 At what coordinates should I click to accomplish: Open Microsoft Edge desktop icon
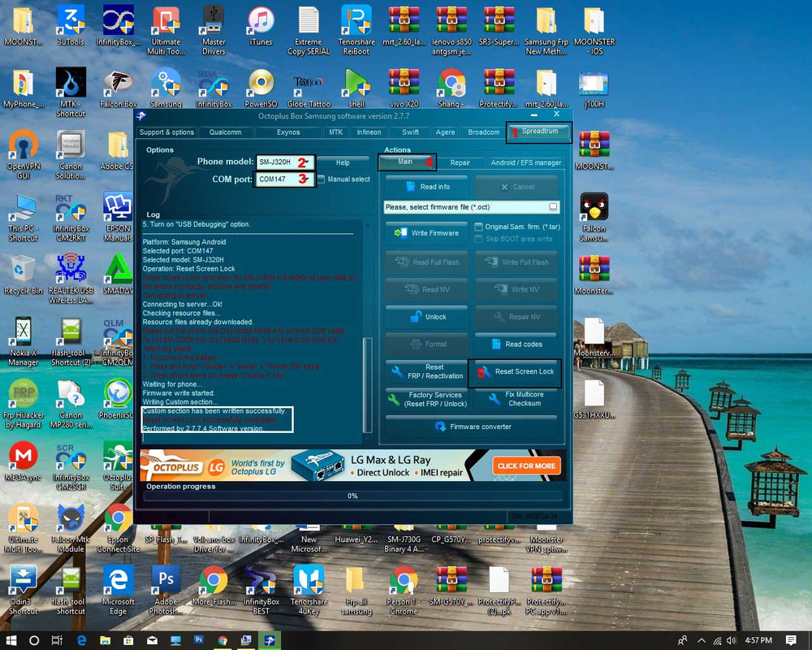(118, 591)
